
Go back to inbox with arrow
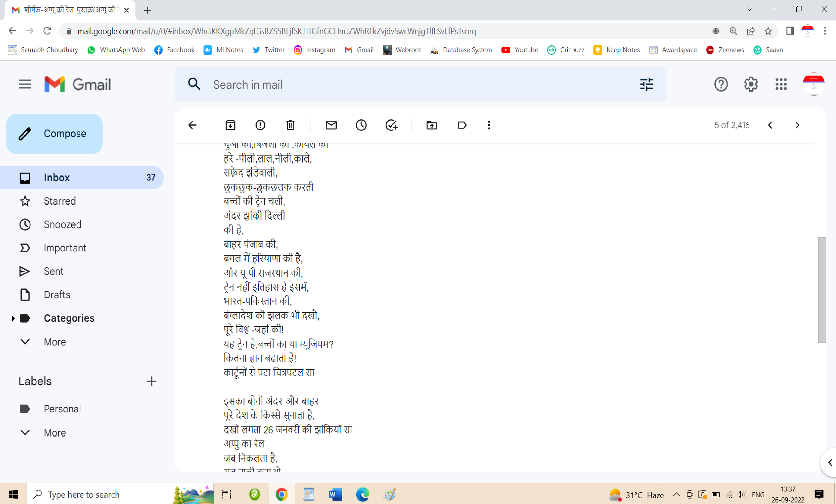coord(193,125)
